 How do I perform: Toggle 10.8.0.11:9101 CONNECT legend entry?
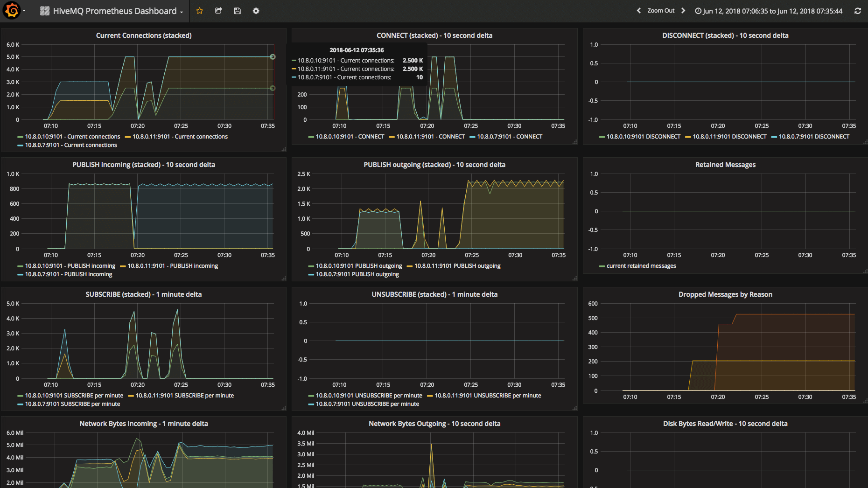[x=431, y=137]
